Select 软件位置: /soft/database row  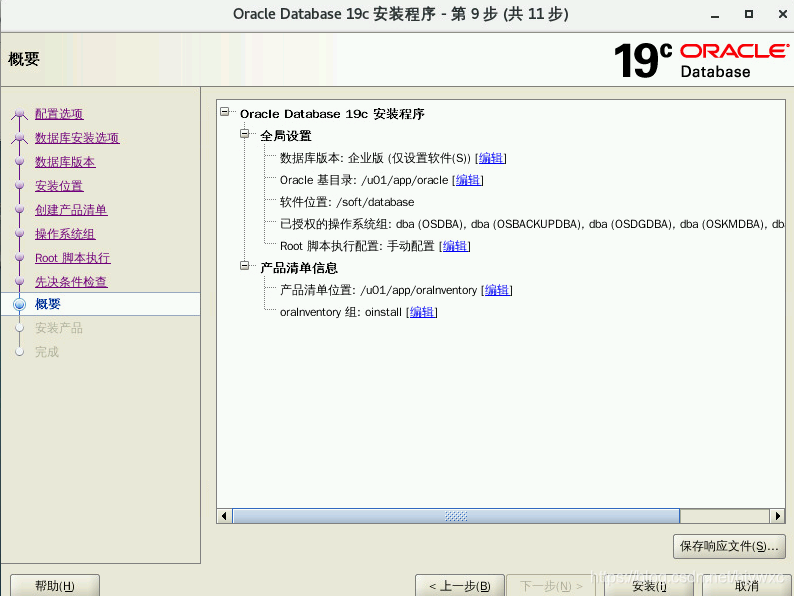pyautogui.click(x=347, y=202)
